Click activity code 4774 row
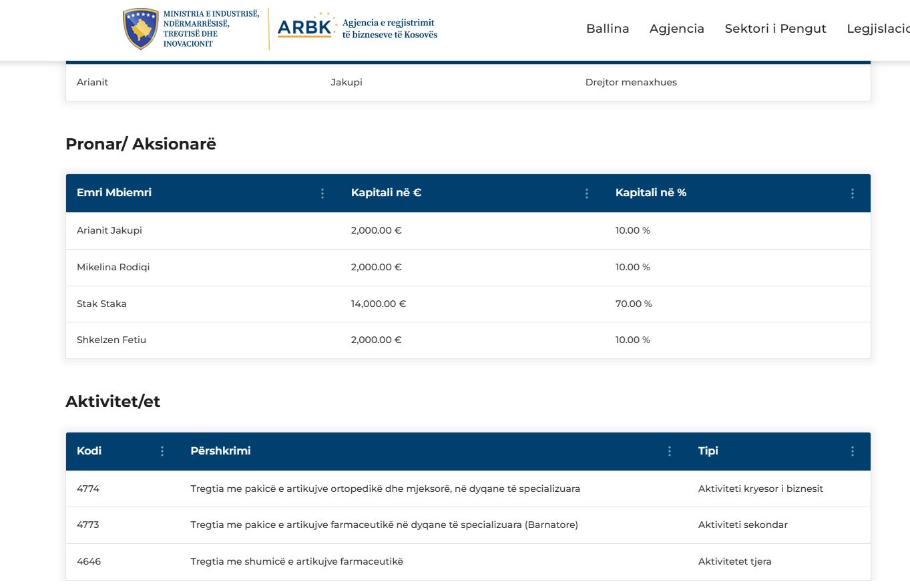This screenshot has width=910, height=588. pyautogui.click(x=88, y=489)
